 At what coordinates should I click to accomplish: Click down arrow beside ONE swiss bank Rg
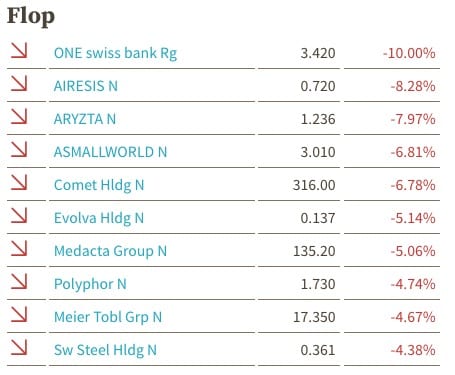tap(19, 50)
